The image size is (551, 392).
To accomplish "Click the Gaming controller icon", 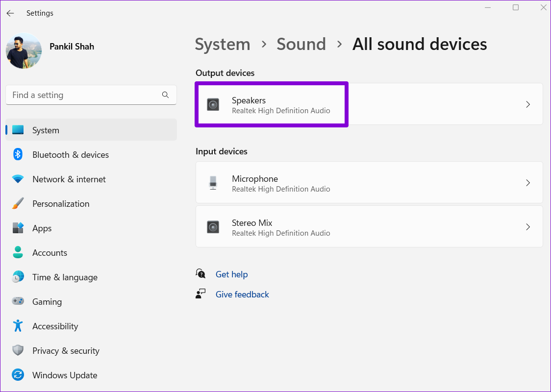I will [18, 301].
